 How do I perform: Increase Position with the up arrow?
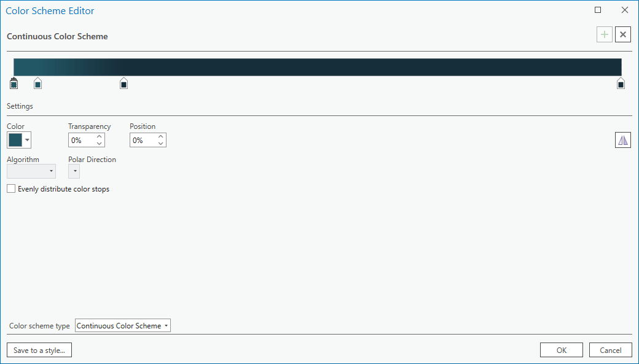[x=160, y=137]
